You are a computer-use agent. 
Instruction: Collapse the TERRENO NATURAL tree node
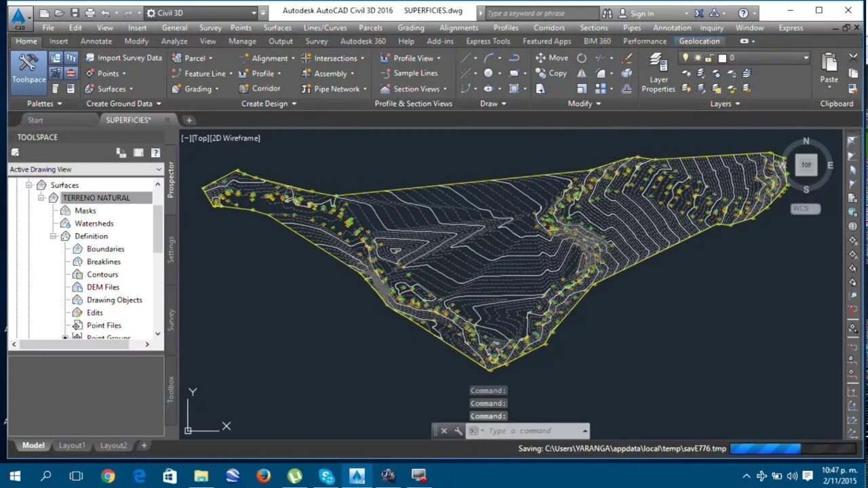(41, 198)
